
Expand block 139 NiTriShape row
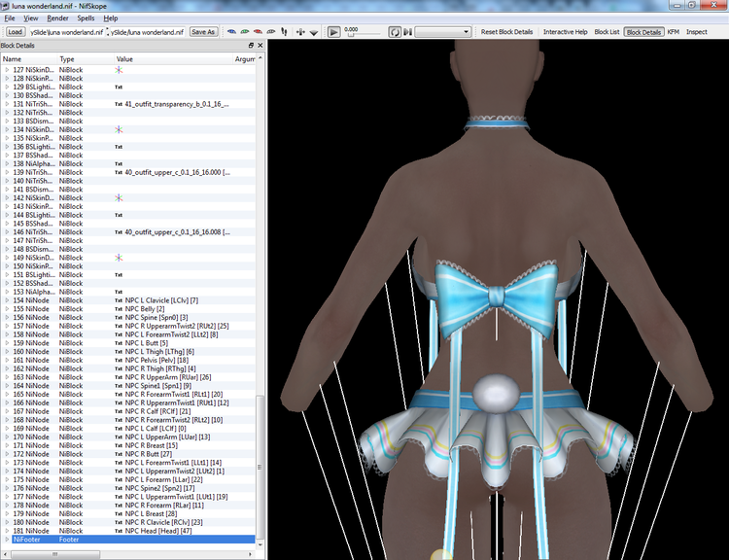[x=7, y=172]
